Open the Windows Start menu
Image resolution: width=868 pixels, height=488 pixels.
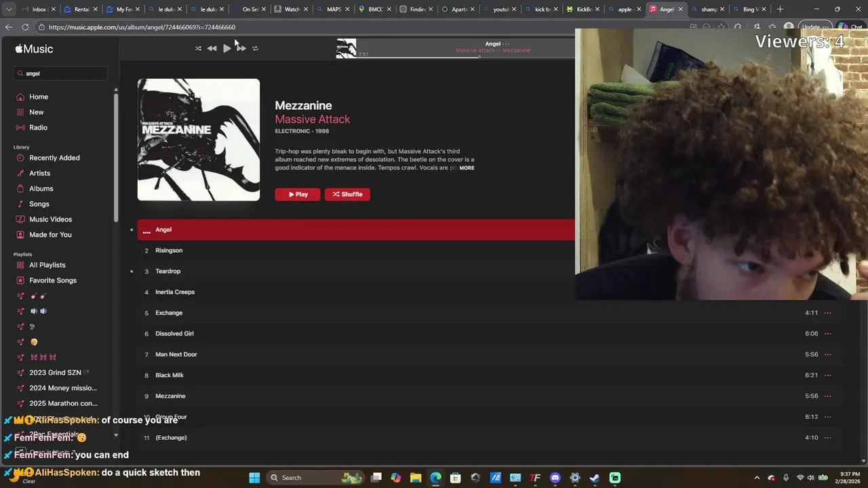[x=254, y=478]
